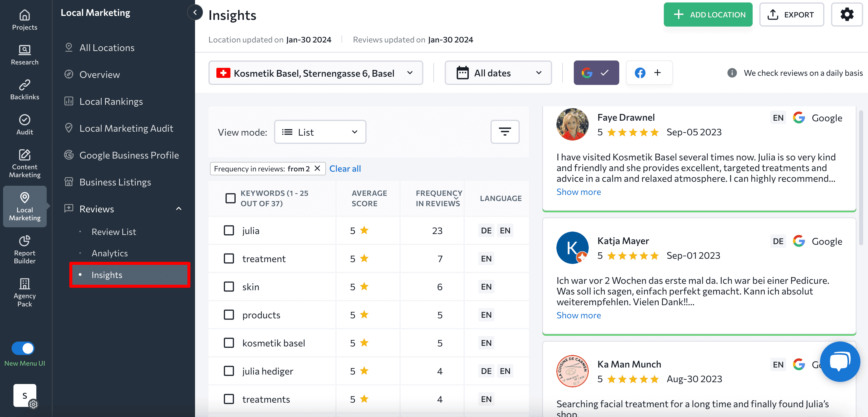Check the julia keyword checkbox
The height and width of the screenshot is (417, 868).
tap(229, 230)
